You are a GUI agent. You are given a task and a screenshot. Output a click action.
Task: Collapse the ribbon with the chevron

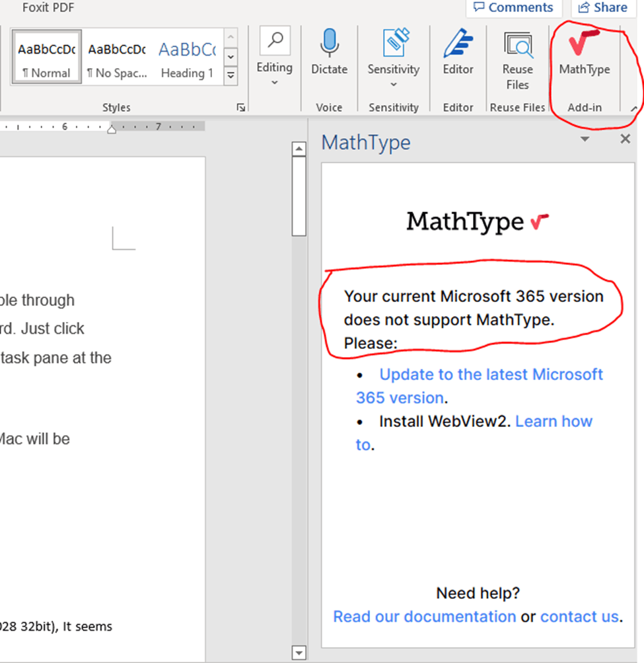click(x=634, y=109)
